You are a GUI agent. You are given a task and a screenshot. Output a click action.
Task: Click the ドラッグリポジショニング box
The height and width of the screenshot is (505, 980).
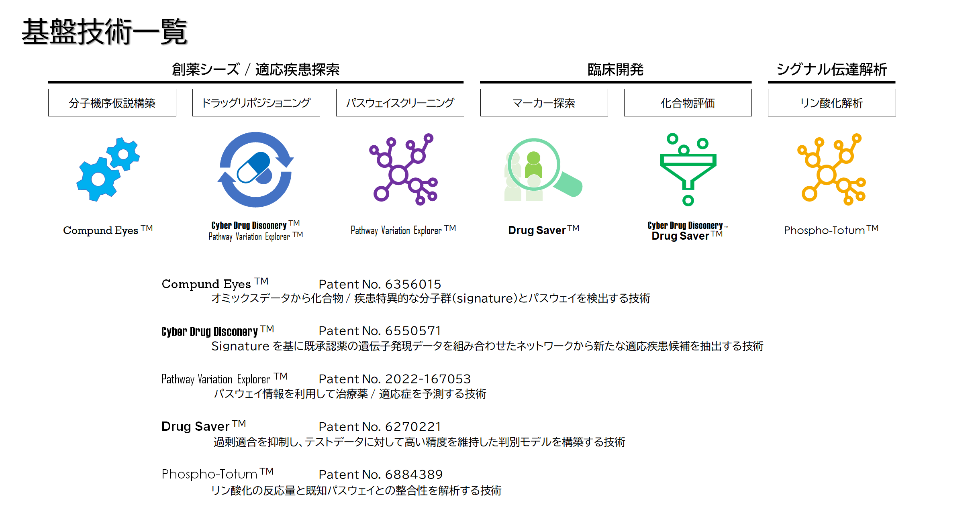point(255,103)
